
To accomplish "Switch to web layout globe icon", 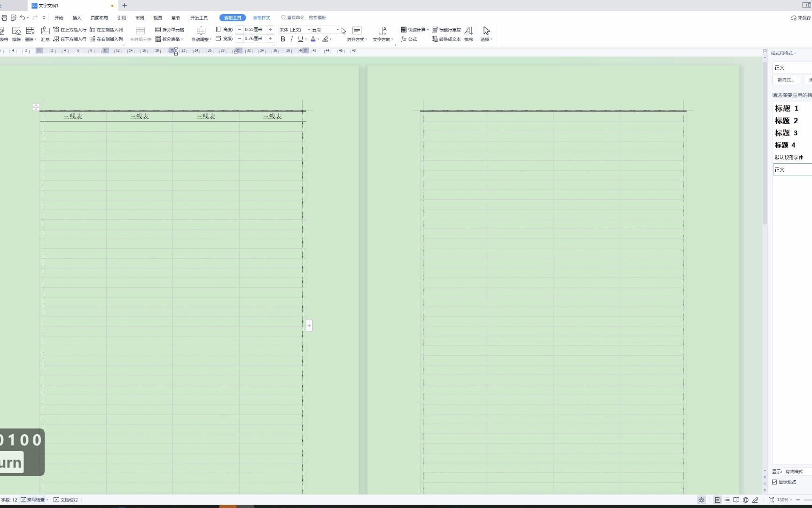I will click(x=746, y=500).
